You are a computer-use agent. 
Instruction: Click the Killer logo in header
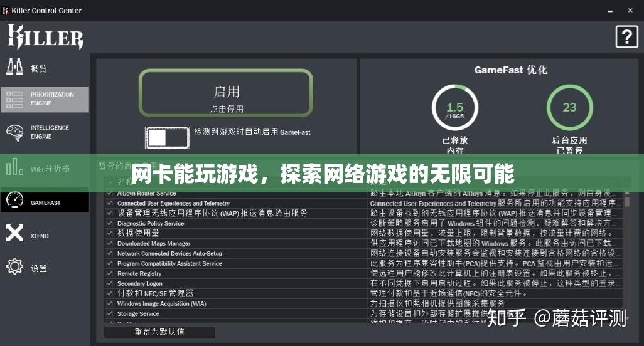point(45,37)
